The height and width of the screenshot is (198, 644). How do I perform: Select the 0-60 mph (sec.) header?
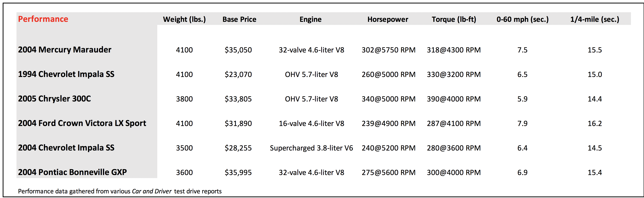pyautogui.click(x=522, y=19)
